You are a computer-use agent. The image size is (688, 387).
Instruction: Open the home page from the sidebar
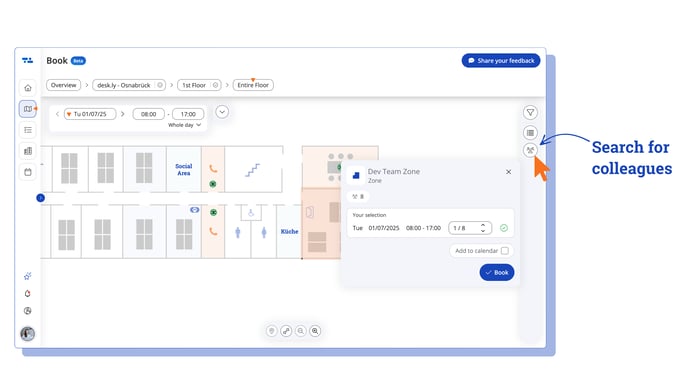(x=28, y=88)
